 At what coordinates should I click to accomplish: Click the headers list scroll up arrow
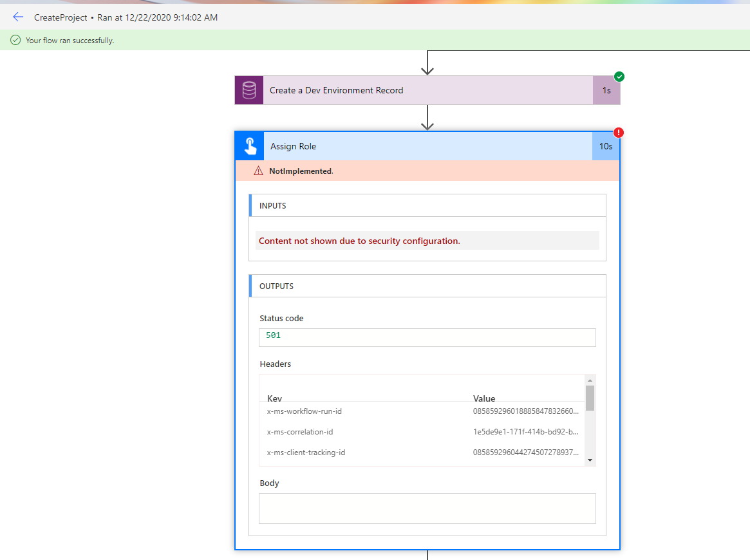pyautogui.click(x=590, y=380)
